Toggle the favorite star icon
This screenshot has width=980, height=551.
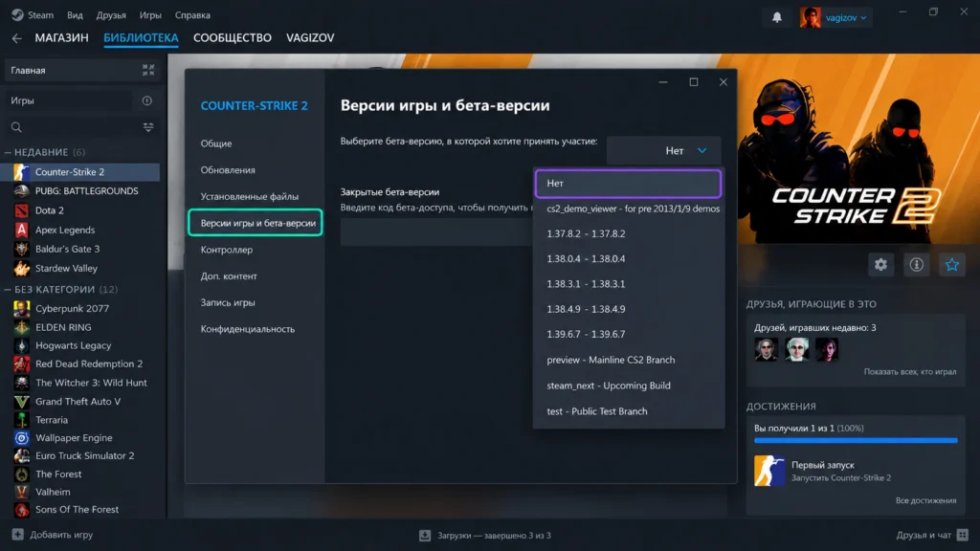952,265
